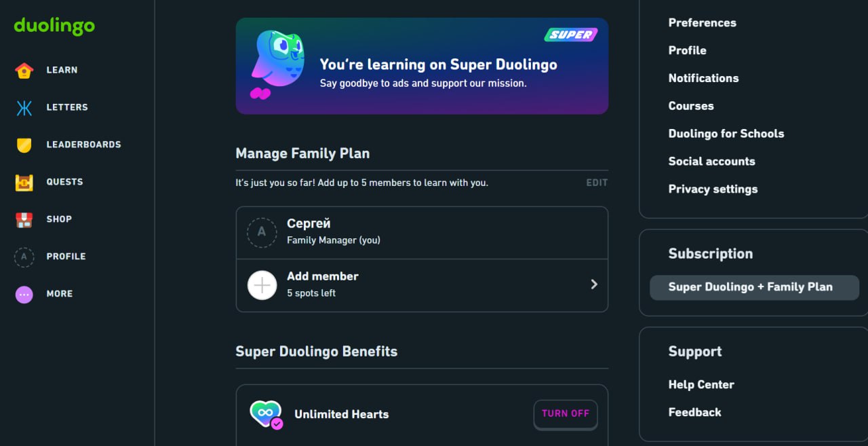The image size is (868, 446).
Task: Expand Add member row with chevron arrow
Action: tap(594, 284)
